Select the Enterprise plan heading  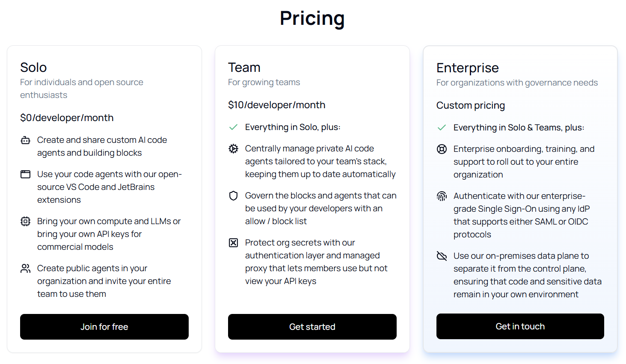point(468,68)
